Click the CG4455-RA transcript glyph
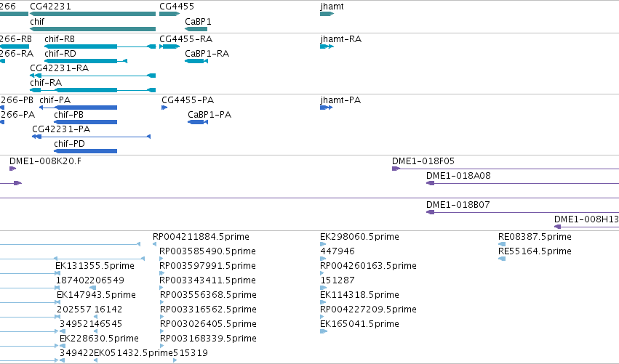Viewport: 619px width, 364px height. (169, 46)
